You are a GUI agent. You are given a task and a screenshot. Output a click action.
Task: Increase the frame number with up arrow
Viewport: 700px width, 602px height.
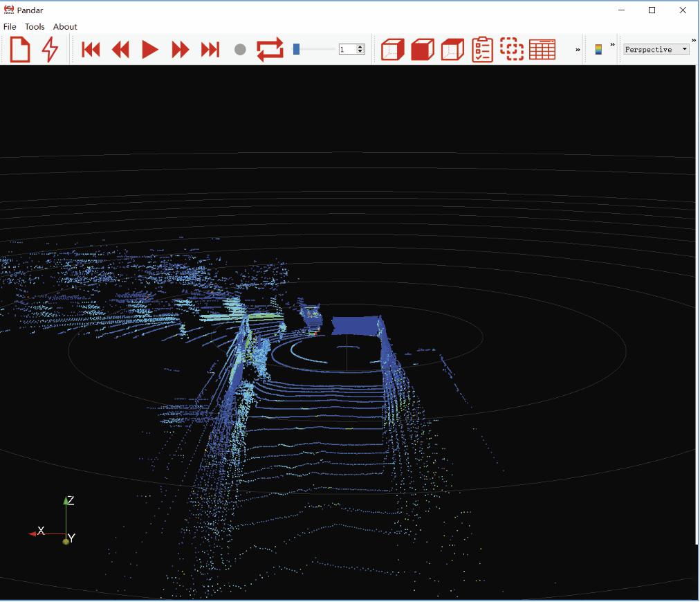360,47
